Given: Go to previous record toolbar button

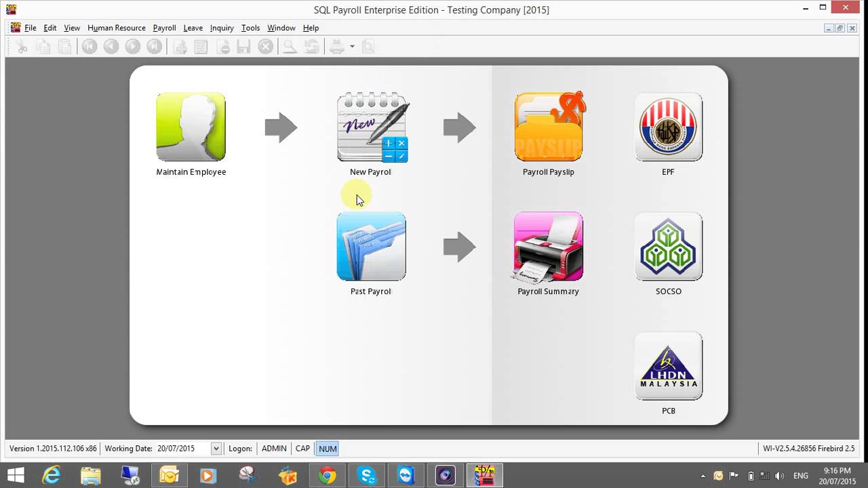Looking at the screenshot, I should pos(111,46).
